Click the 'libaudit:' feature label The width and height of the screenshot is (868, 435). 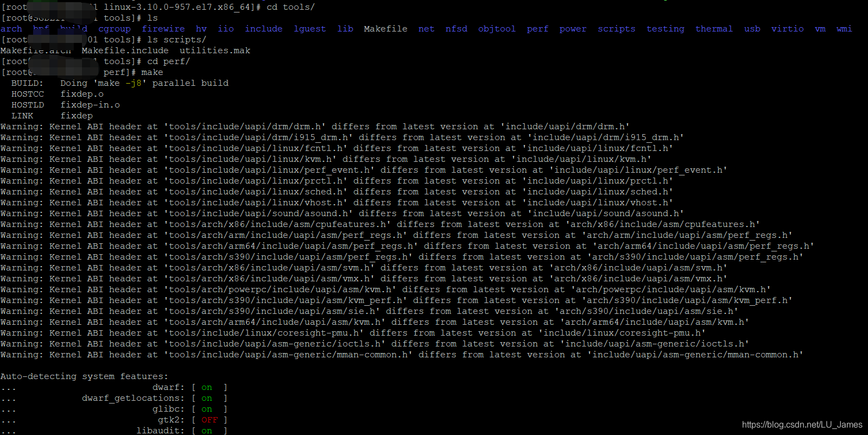pyautogui.click(x=161, y=431)
